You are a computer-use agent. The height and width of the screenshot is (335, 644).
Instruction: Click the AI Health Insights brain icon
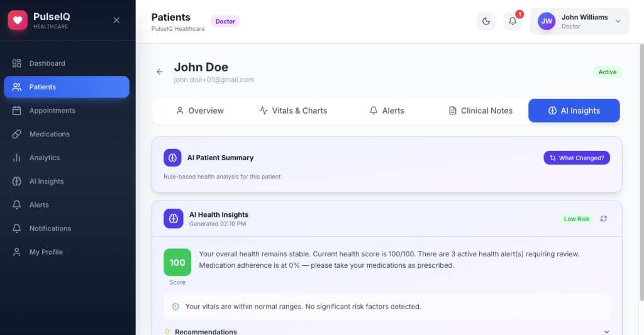(174, 219)
